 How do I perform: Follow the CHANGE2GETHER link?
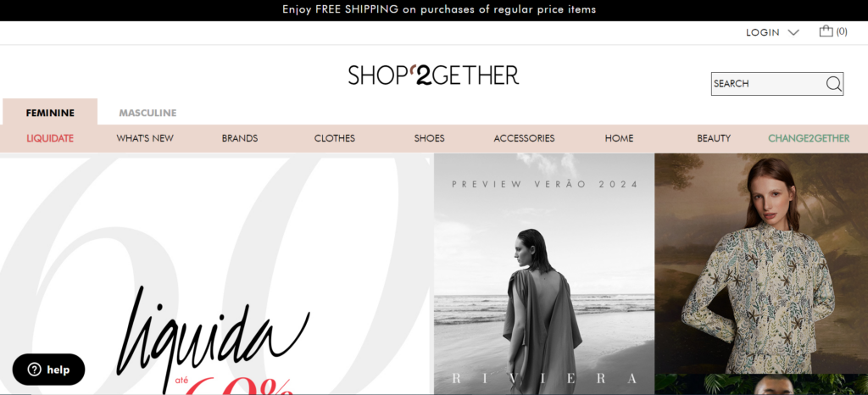[x=809, y=138]
